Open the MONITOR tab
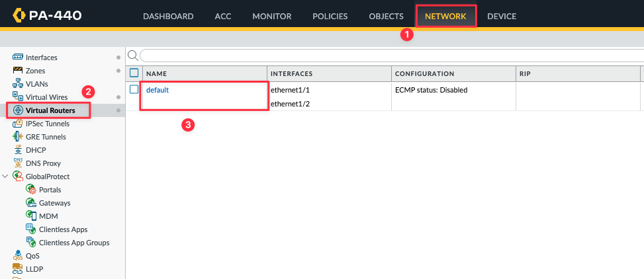Image resolution: width=644 pixels, height=279 pixels. coord(272,17)
